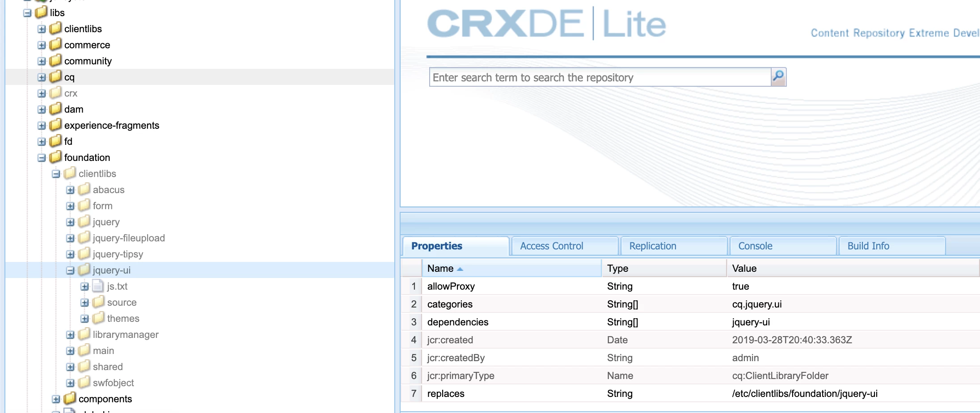
Task: Sort properties by Value column header
Action: pyautogui.click(x=853, y=268)
